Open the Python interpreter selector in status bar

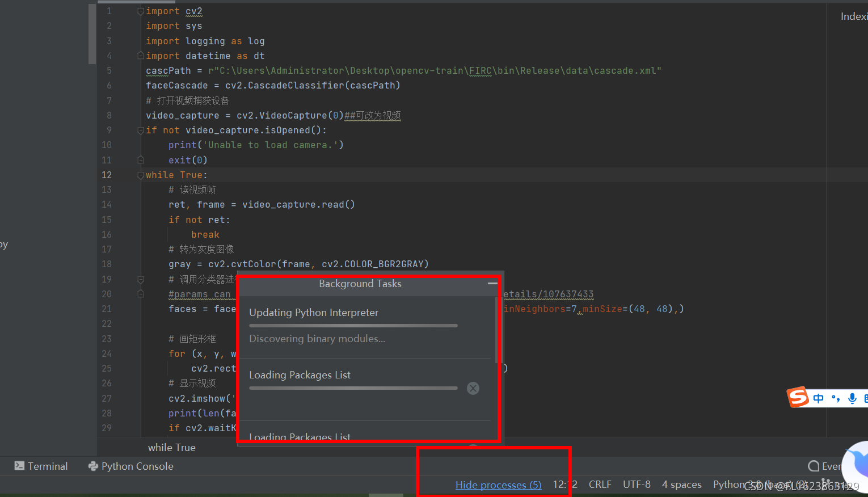tap(760, 485)
